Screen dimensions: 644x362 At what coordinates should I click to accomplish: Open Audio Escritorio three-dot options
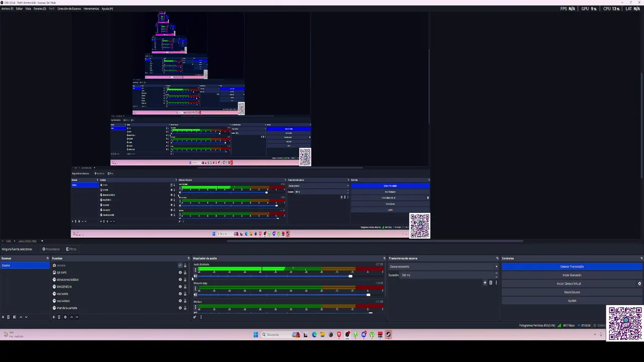point(195,270)
